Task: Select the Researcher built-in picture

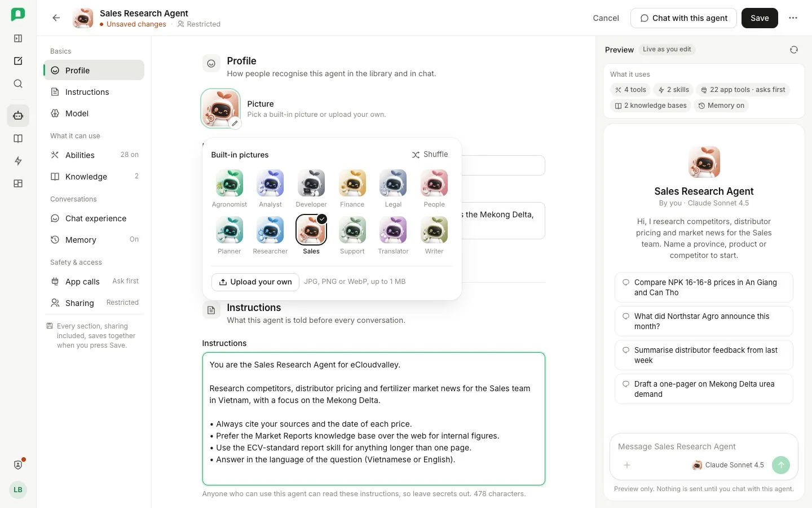Action: pyautogui.click(x=270, y=235)
